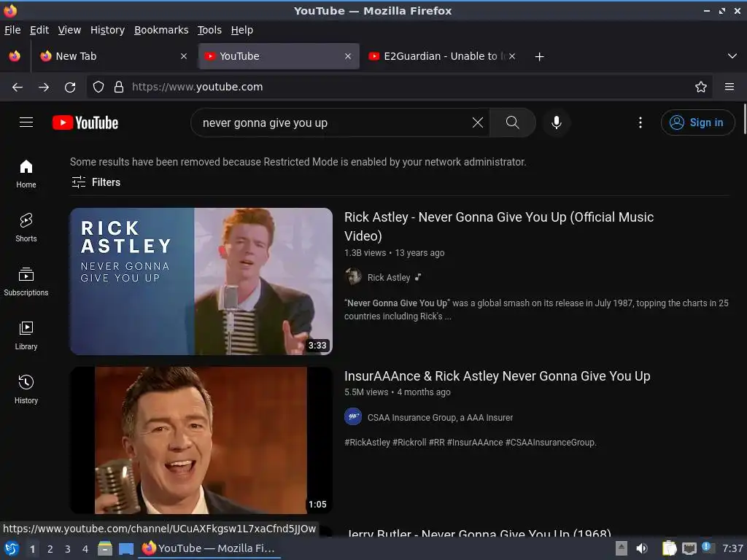The height and width of the screenshot is (560, 747).
Task: Click the magnifier search button
Action: click(x=513, y=122)
